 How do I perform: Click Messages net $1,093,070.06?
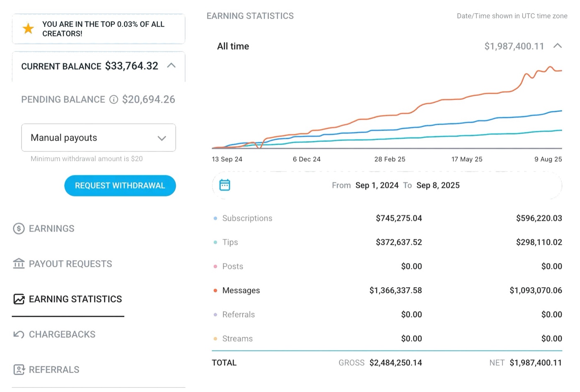[536, 290]
